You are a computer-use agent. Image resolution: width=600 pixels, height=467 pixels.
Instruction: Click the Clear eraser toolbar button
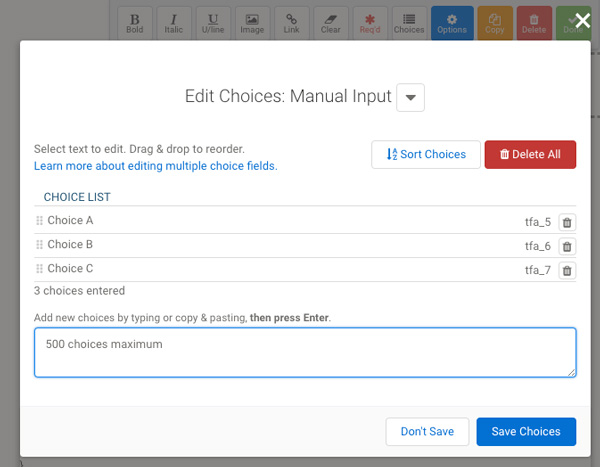(331, 23)
